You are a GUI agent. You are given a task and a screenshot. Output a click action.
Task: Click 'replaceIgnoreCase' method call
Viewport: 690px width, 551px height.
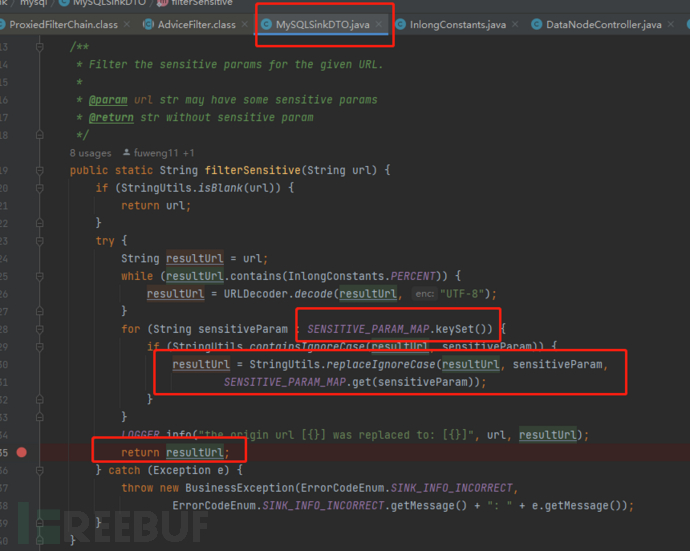pos(381,364)
